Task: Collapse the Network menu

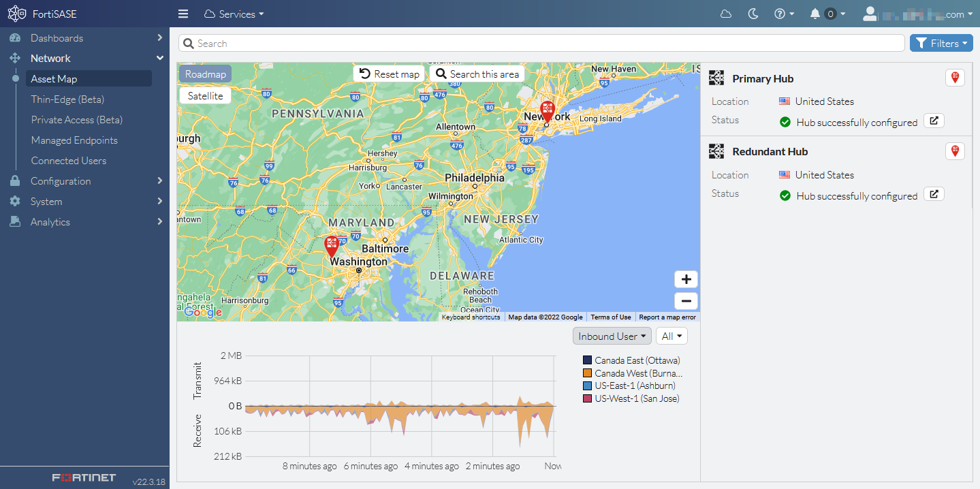Action: (x=84, y=59)
